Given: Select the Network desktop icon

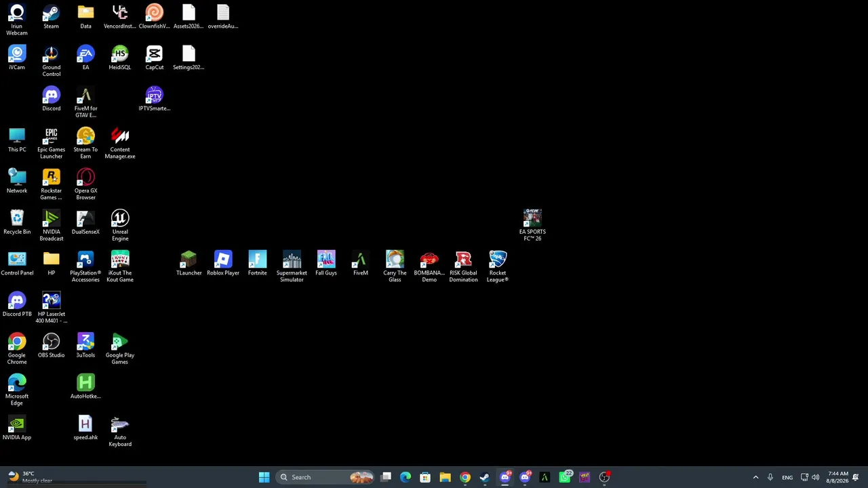Looking at the screenshot, I should 17,182.
